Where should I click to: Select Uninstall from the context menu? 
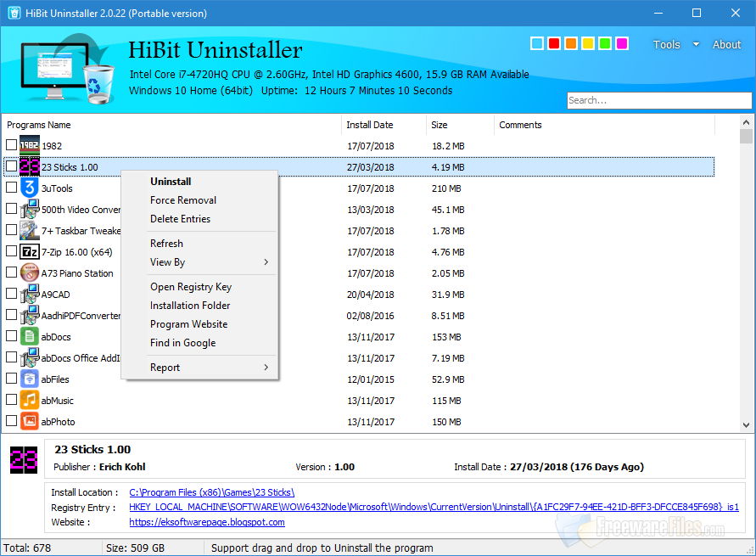[x=170, y=181]
